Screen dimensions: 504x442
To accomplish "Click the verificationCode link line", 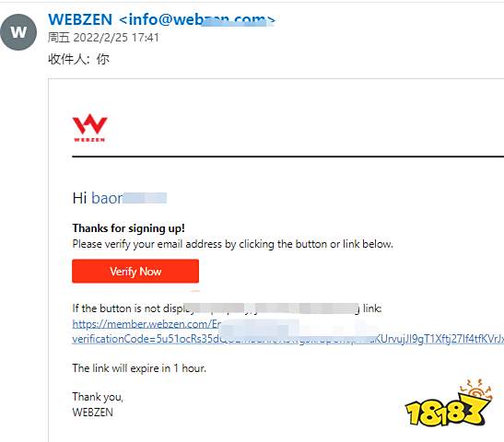I will coord(288,339).
